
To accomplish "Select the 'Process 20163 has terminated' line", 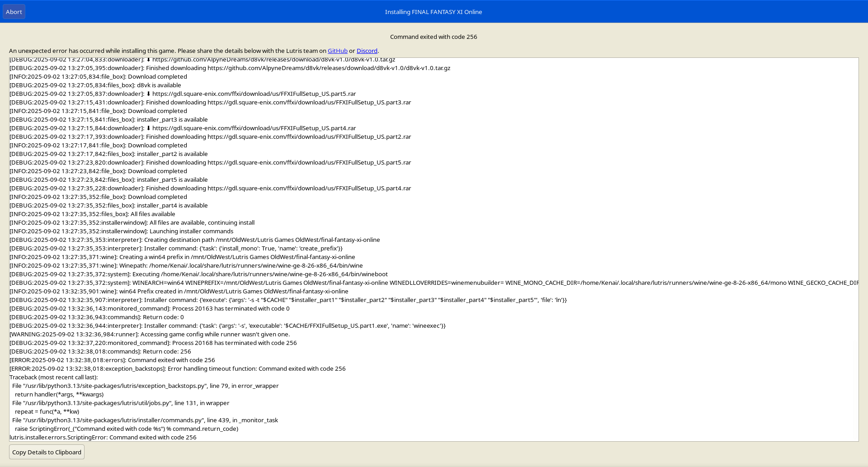I will tap(149, 309).
